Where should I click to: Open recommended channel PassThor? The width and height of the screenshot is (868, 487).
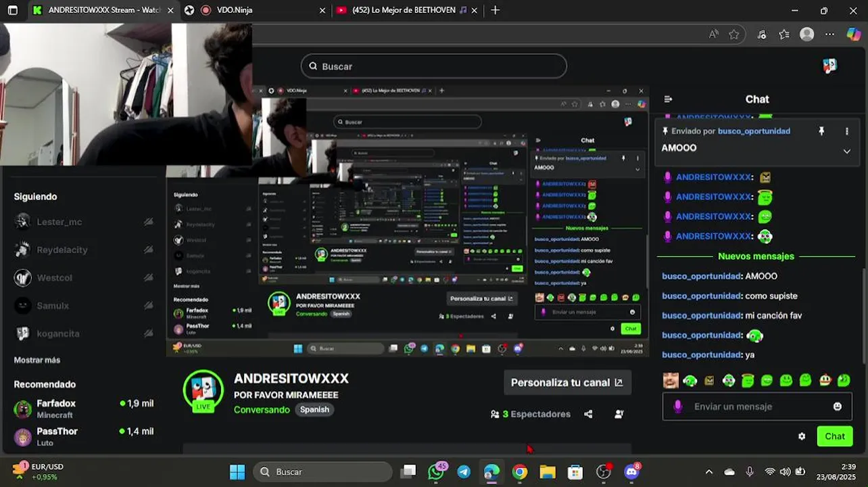pos(83,436)
